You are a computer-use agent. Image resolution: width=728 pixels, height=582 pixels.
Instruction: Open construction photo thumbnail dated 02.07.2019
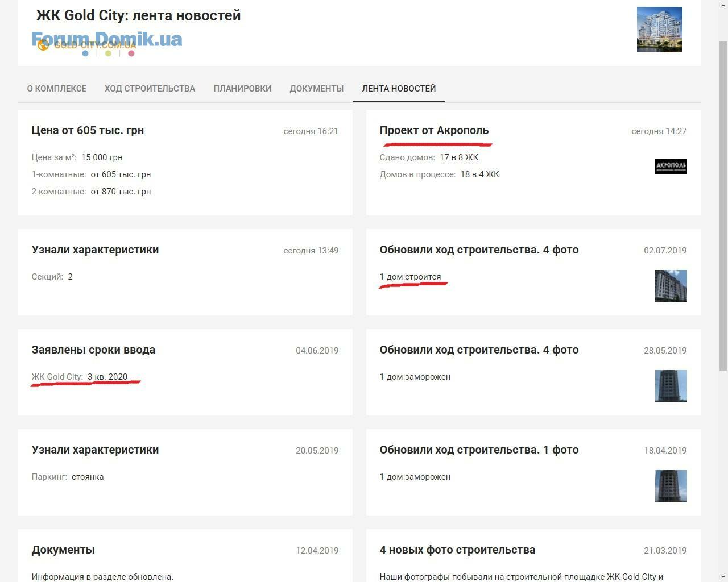coord(671,286)
